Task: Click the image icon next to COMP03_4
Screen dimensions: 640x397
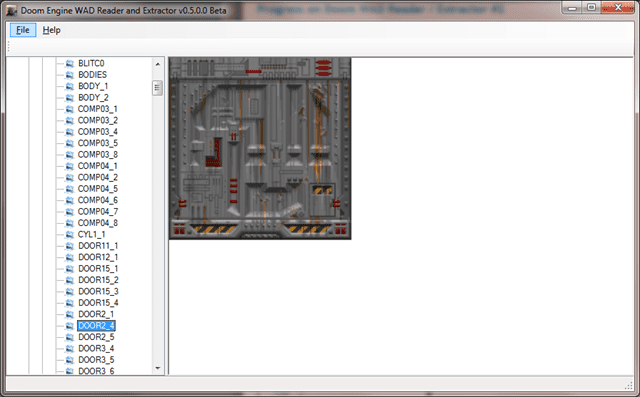Action: point(70,132)
